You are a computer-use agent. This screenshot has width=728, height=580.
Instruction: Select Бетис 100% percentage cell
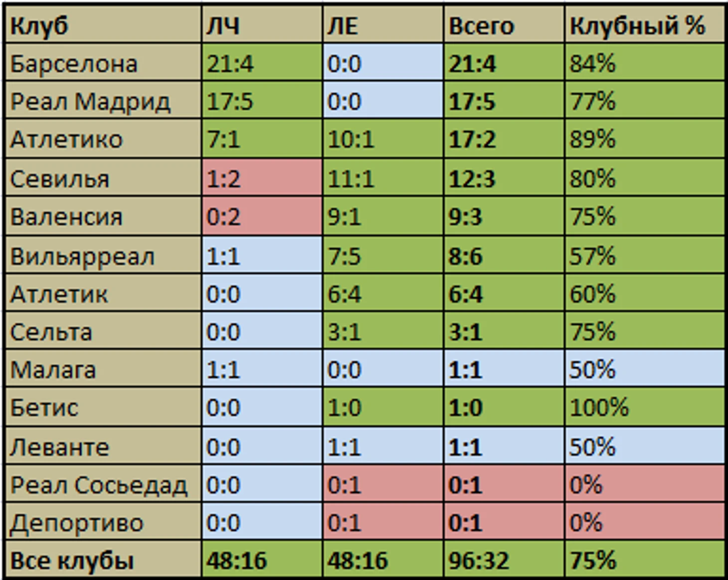click(645, 407)
